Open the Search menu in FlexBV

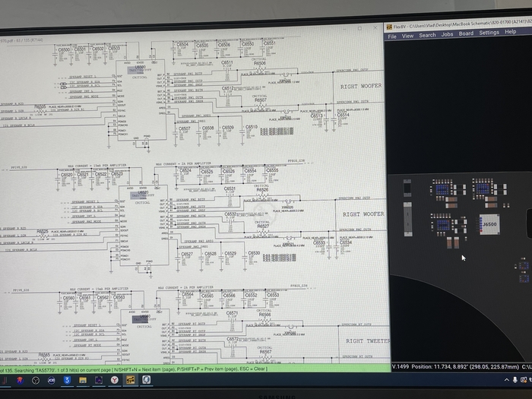[x=427, y=35]
